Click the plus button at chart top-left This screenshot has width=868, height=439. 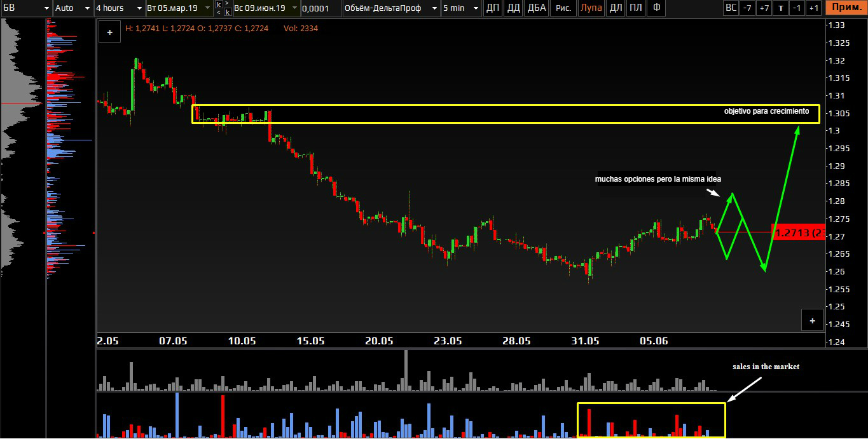[x=109, y=32]
